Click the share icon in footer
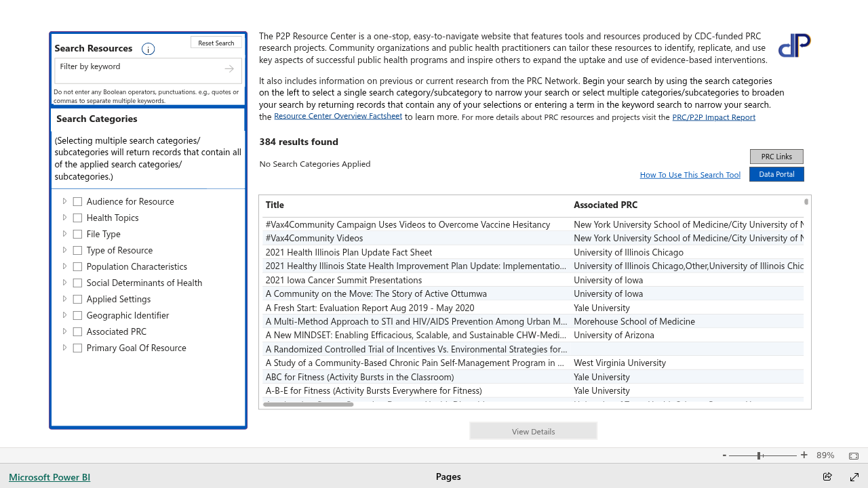868x488 pixels. 827,476
